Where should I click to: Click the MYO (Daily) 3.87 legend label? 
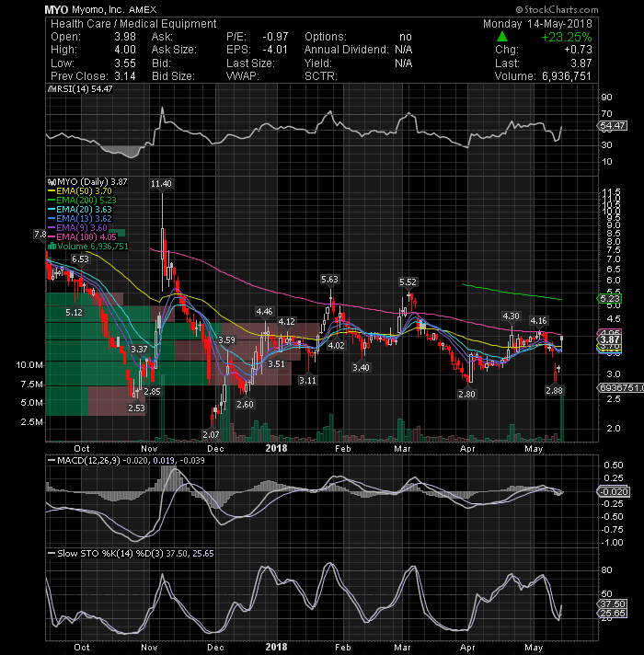point(87,182)
